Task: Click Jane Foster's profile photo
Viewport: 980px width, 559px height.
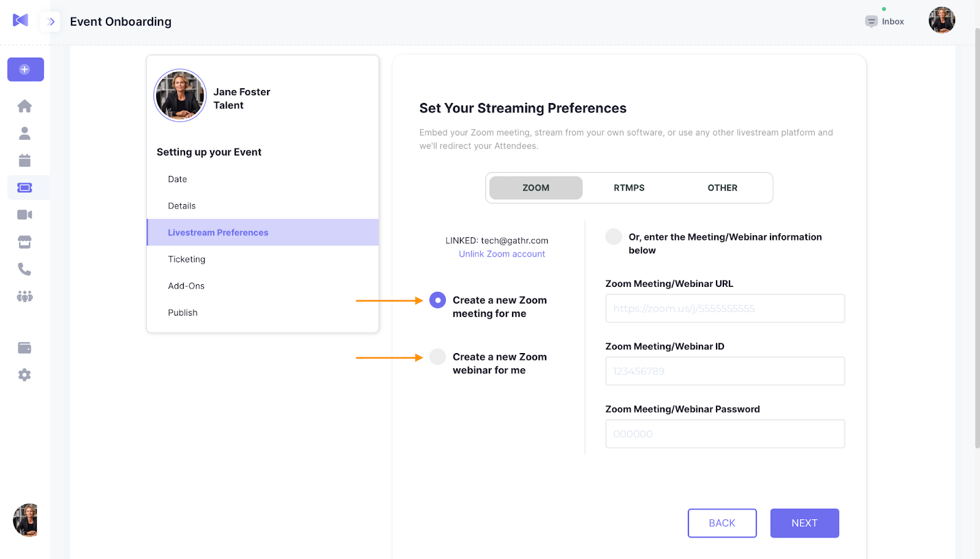Action: 180,95
